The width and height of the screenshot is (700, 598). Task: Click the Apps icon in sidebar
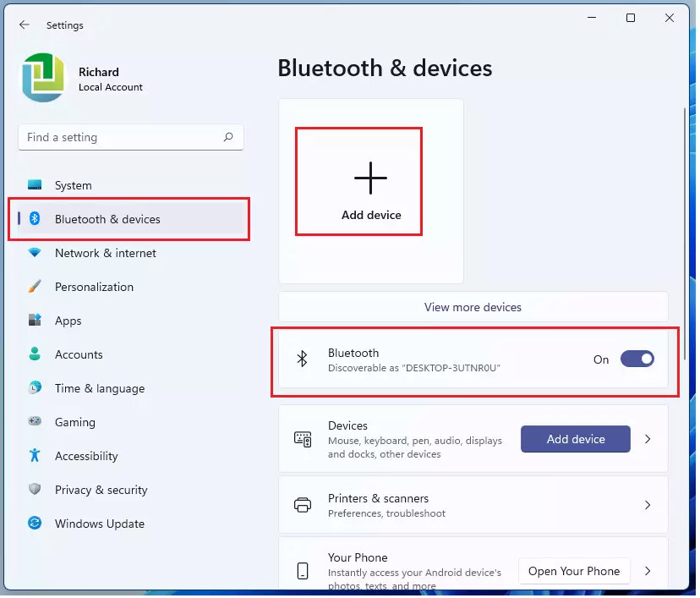click(x=35, y=321)
